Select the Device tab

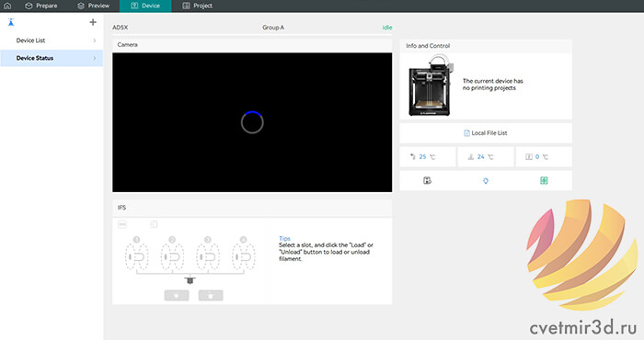coord(145,6)
